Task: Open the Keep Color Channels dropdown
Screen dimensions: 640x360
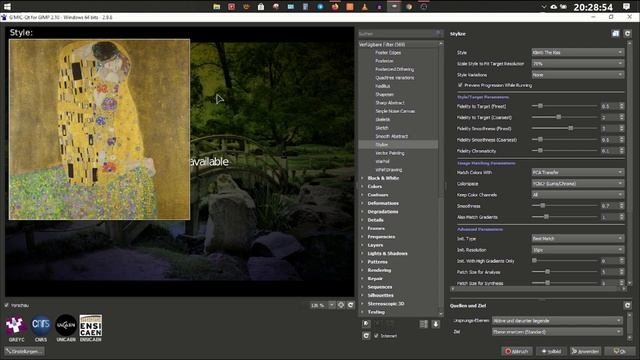Action: coord(578,195)
